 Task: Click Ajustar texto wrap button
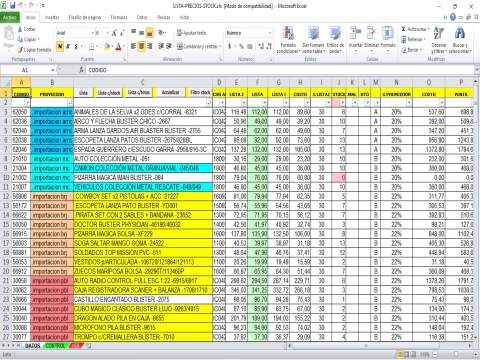[192, 33]
